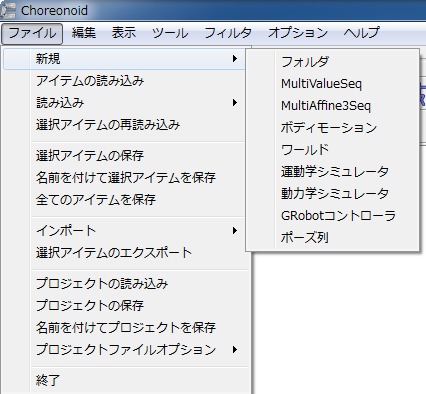The width and height of the screenshot is (426, 394).
Task: Select プロジェクトの保存
Action: (x=126, y=305)
